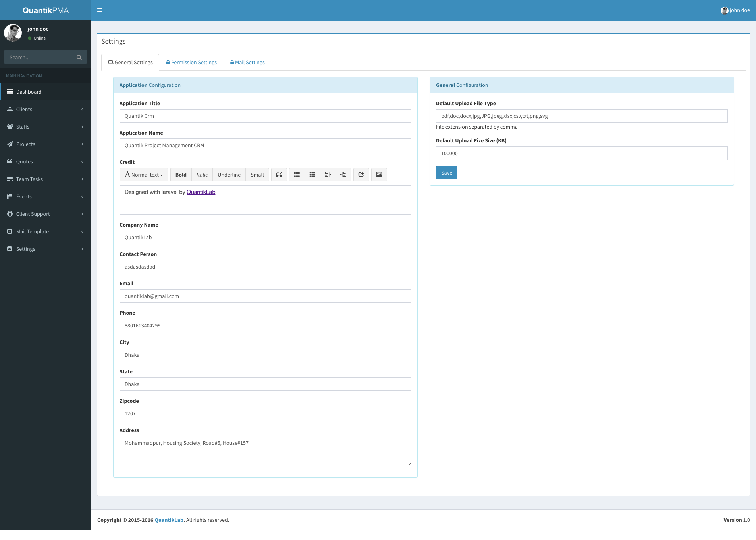
Task: Click the Application Title input field
Action: pyautogui.click(x=265, y=116)
